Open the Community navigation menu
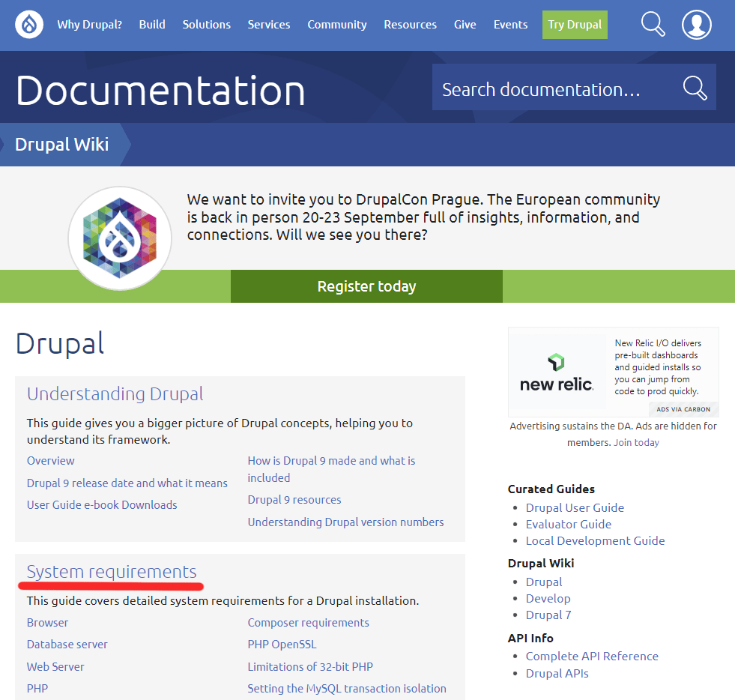735x700 pixels. click(x=336, y=25)
